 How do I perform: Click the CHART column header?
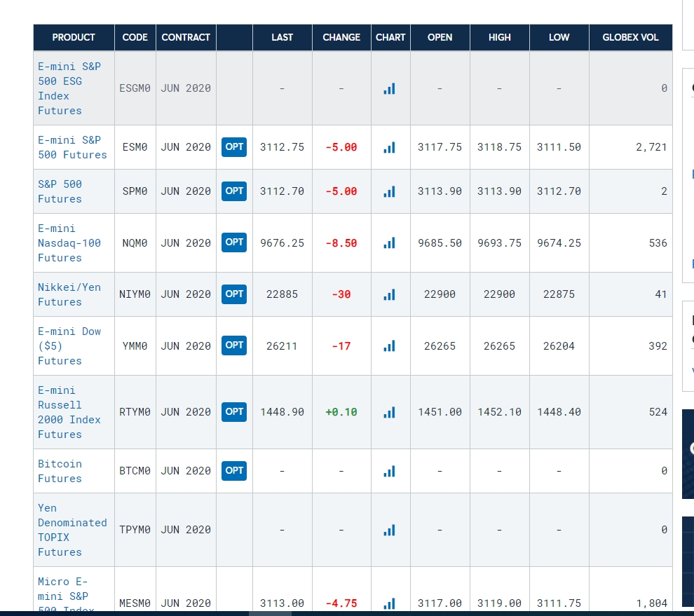pyautogui.click(x=390, y=38)
